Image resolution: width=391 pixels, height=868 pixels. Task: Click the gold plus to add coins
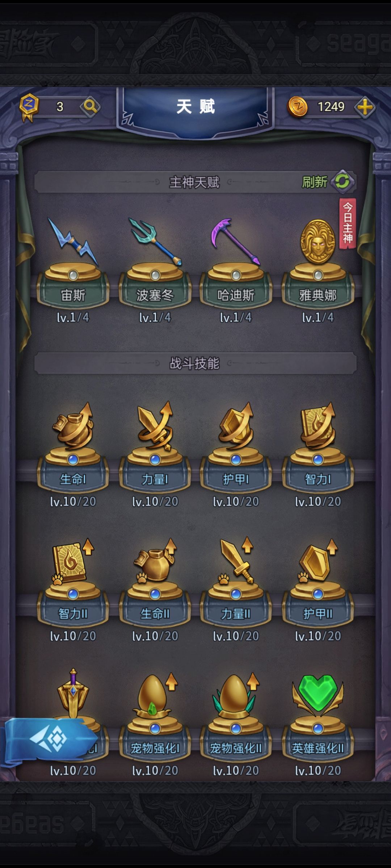click(x=365, y=107)
